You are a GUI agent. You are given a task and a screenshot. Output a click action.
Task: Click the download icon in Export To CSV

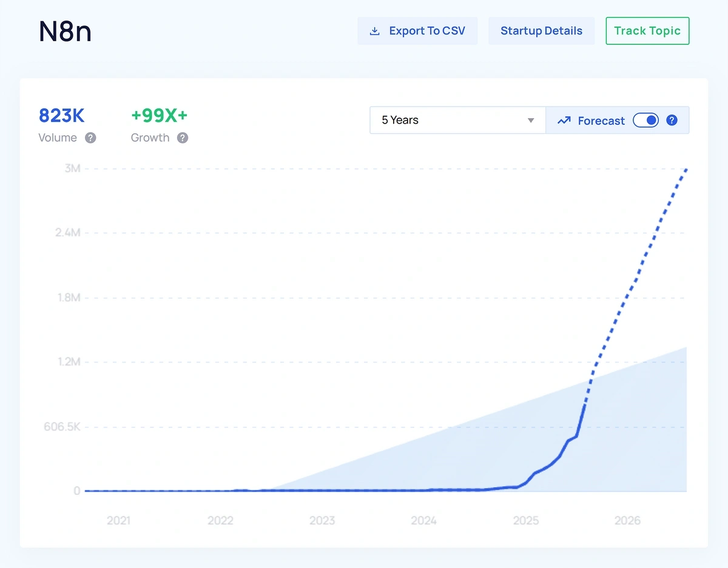(x=375, y=31)
